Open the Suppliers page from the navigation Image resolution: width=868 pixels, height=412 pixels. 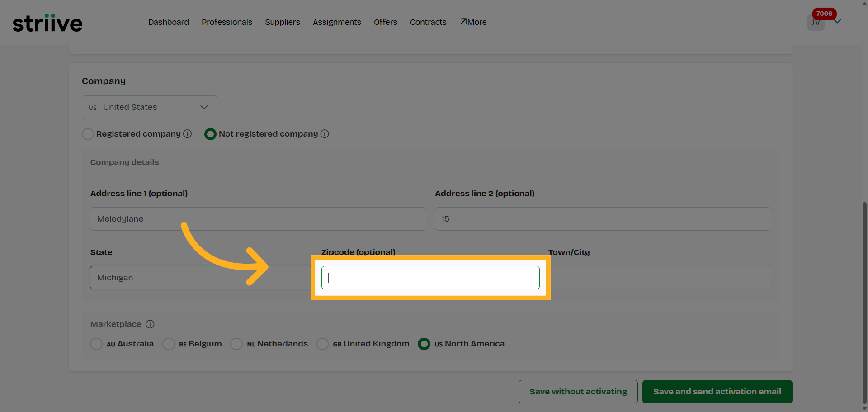pos(282,22)
